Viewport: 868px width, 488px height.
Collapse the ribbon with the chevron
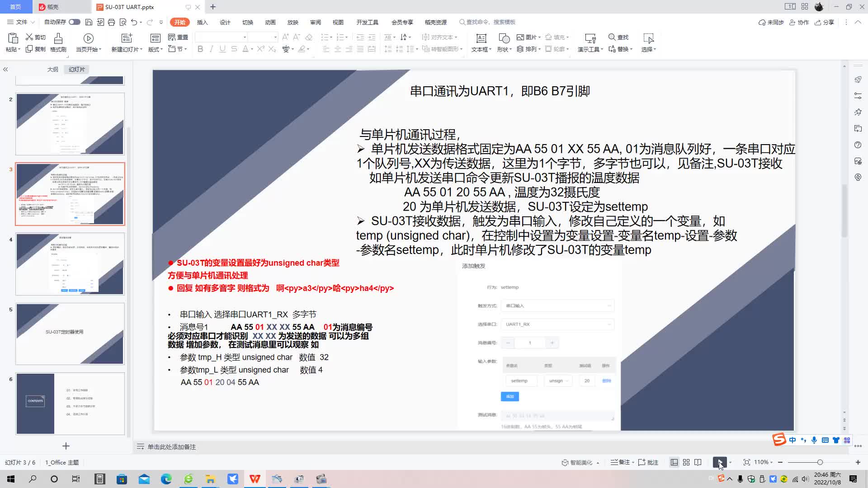[858, 22]
